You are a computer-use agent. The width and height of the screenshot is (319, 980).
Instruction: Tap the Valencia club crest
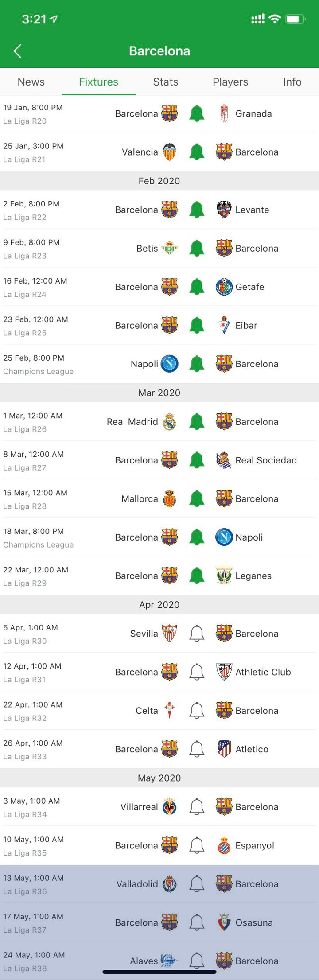coord(169,152)
